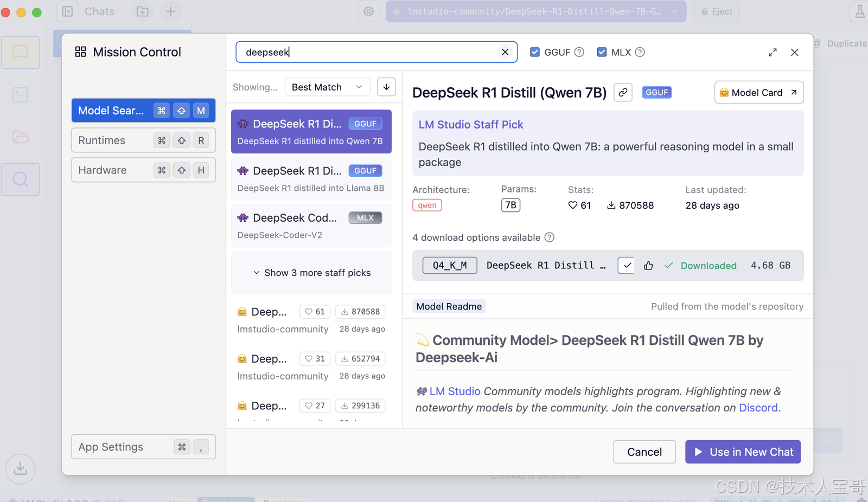
Task: Click the Downloaded status text
Action: pos(708,266)
